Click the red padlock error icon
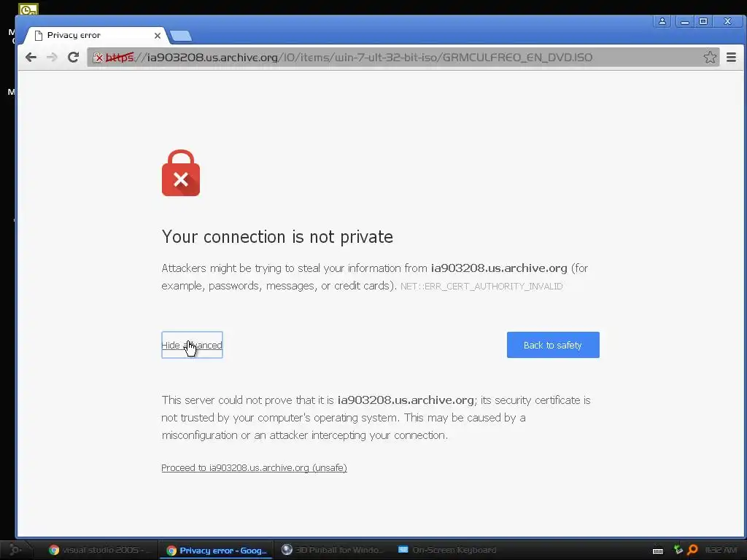 [181, 173]
